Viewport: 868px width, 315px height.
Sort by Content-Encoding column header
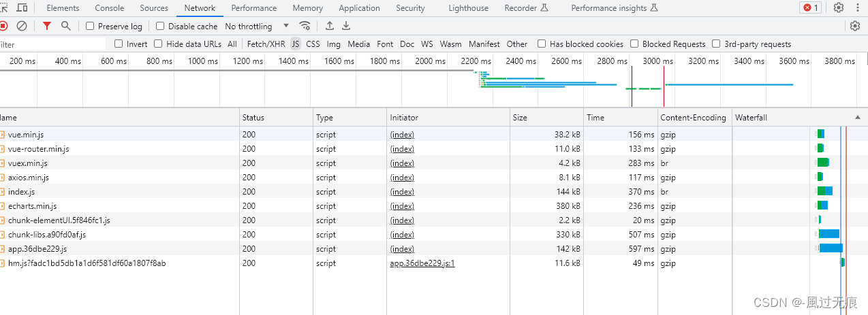tap(695, 118)
